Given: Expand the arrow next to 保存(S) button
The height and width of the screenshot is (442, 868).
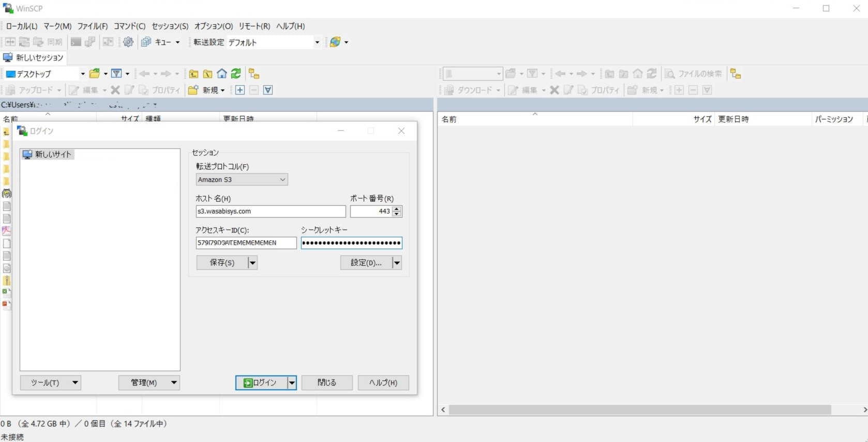Looking at the screenshot, I should pos(252,263).
